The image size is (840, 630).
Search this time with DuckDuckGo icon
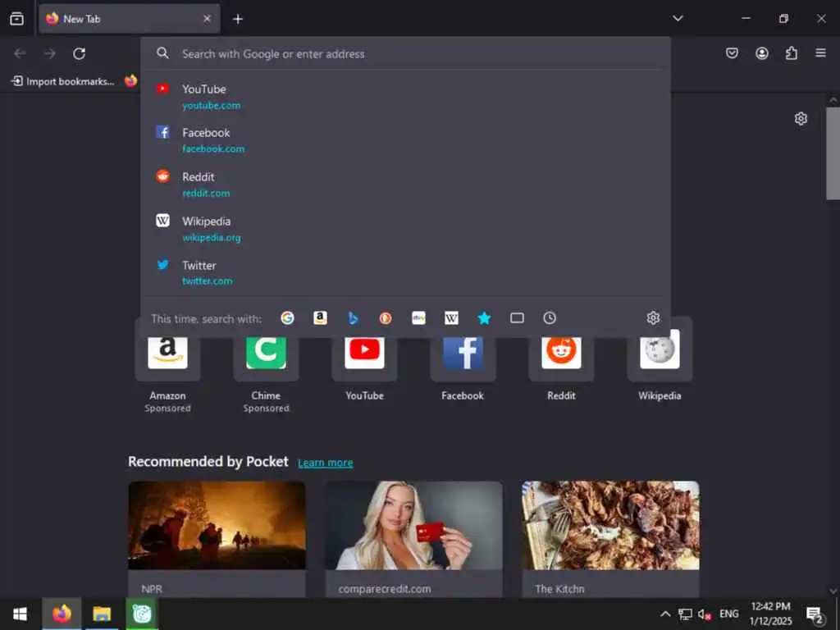click(386, 318)
